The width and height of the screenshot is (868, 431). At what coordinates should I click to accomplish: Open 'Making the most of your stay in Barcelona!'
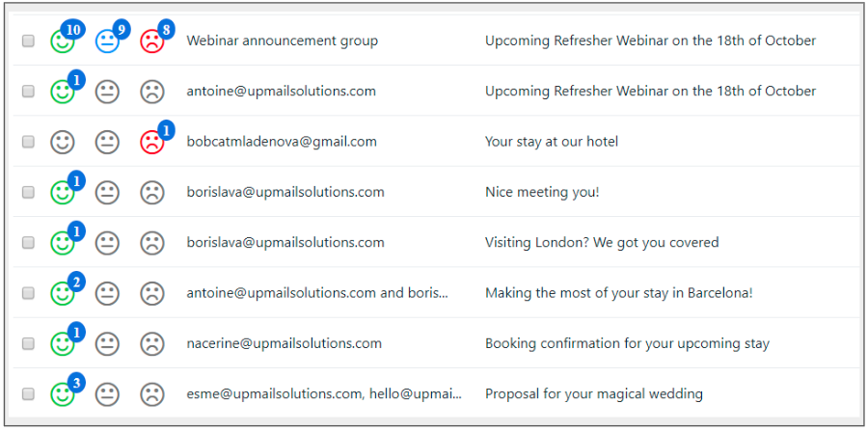point(618,293)
